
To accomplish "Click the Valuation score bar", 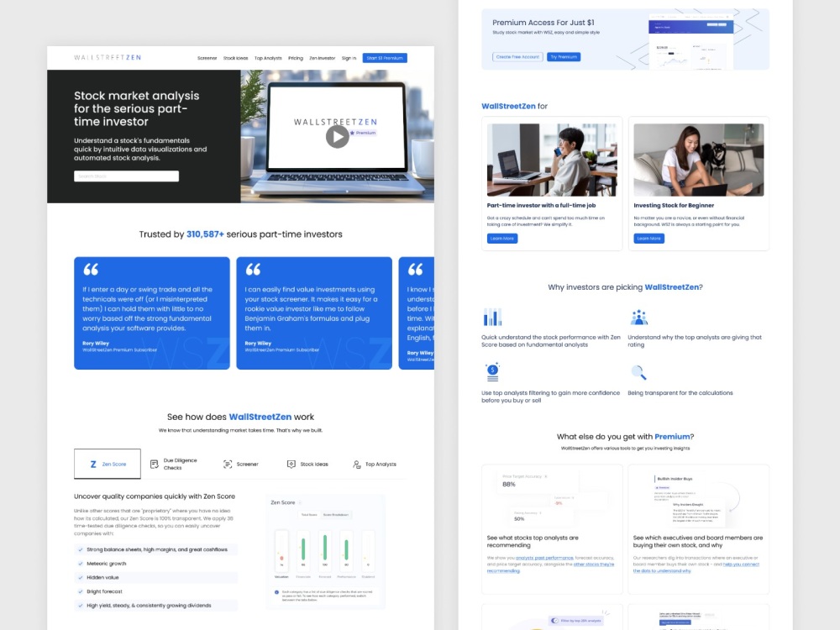I will coord(281,550).
